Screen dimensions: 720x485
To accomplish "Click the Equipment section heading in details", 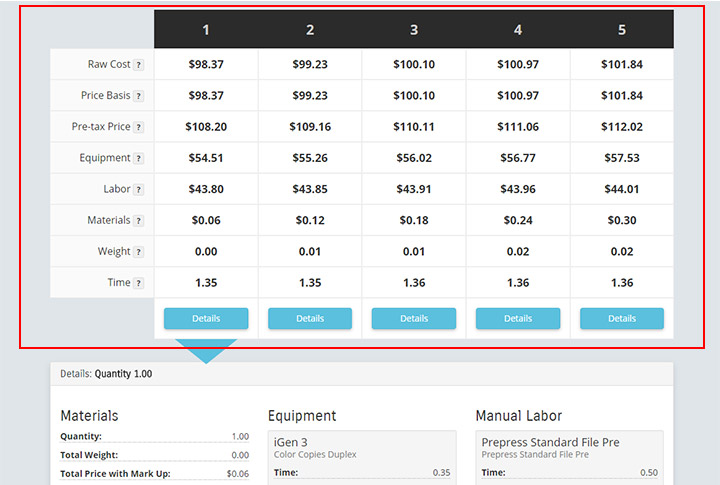I will 302,416.
